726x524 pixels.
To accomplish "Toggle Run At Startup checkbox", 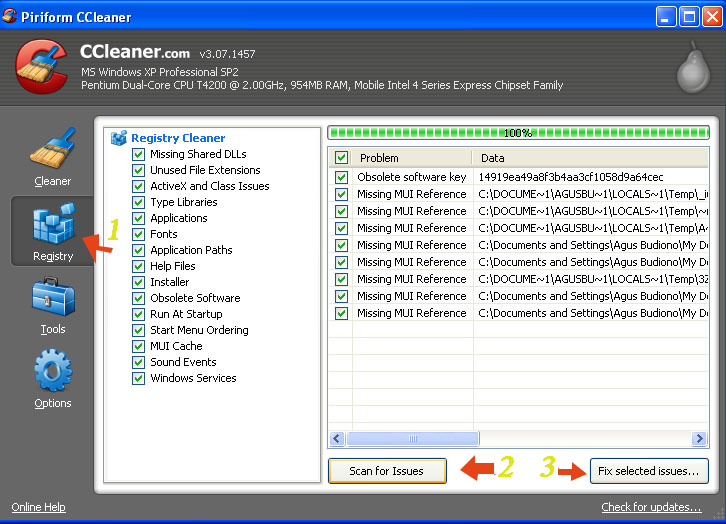I will (x=138, y=314).
